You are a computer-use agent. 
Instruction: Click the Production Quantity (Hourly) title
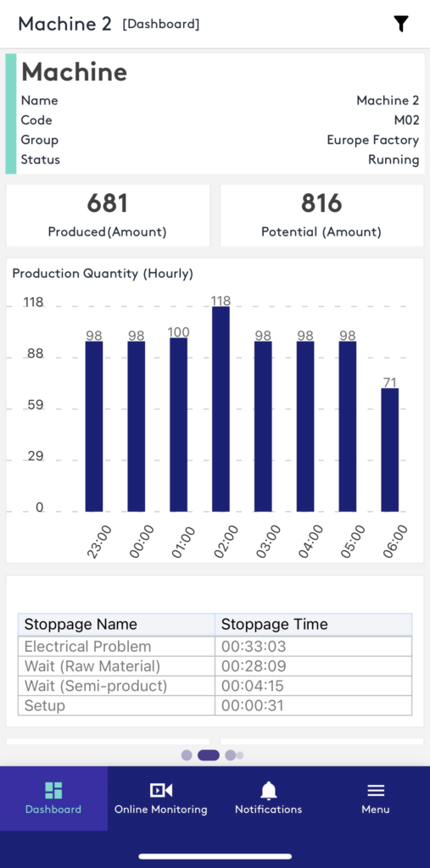[103, 274]
